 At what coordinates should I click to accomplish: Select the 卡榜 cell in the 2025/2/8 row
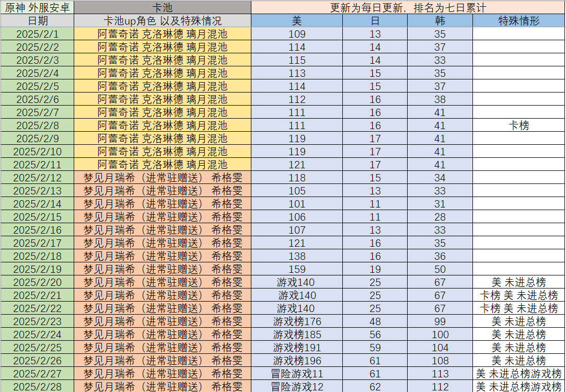(518, 125)
